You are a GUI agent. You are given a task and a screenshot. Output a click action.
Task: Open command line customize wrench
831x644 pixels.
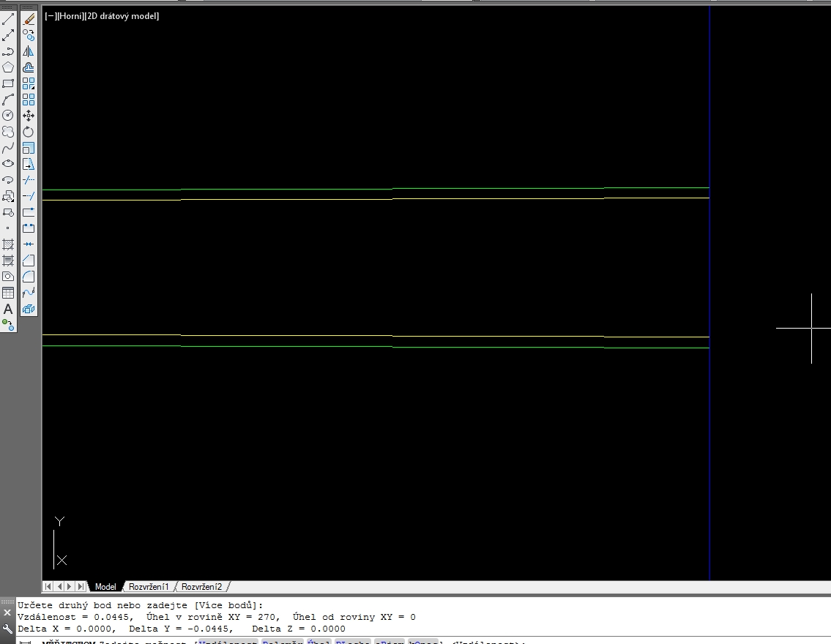point(7,629)
